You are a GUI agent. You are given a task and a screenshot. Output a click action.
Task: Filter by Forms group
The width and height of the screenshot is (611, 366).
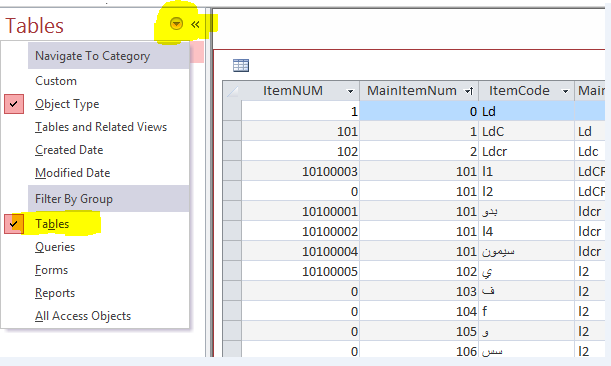click(x=51, y=270)
